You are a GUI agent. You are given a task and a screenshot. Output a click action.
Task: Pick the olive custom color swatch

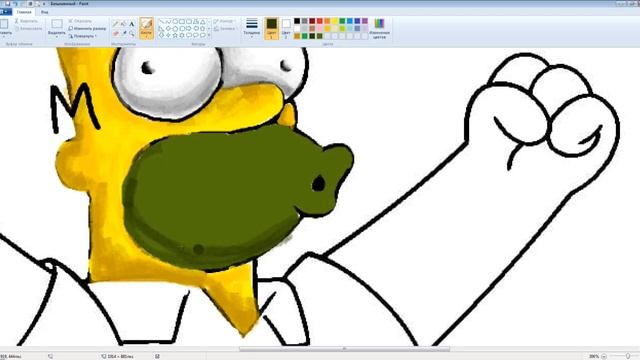(x=320, y=36)
